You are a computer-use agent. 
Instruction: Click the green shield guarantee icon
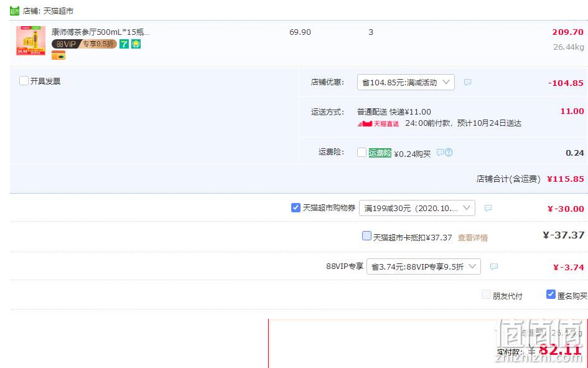136,44
